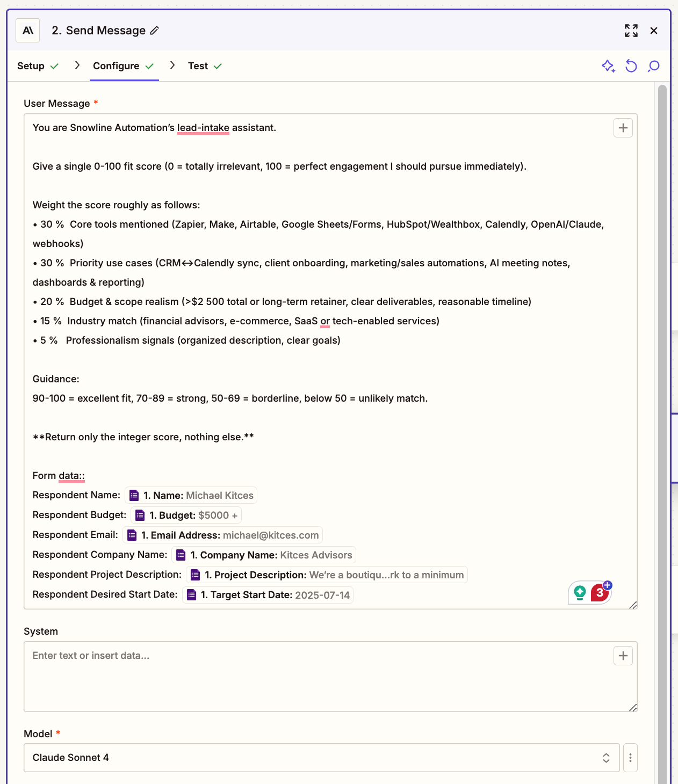Click the green lightbulb suggestion icon
This screenshot has width=678, height=784.
point(580,593)
